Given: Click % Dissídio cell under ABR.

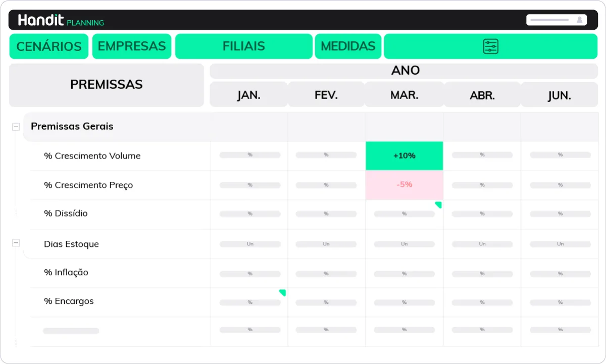Looking at the screenshot, I should pyautogui.click(x=482, y=215).
